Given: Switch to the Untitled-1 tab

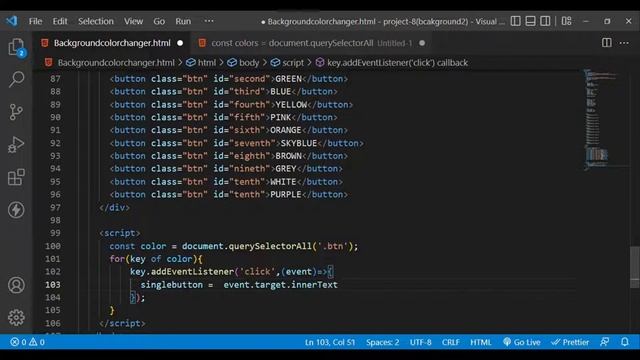Looking at the screenshot, I should (312, 43).
